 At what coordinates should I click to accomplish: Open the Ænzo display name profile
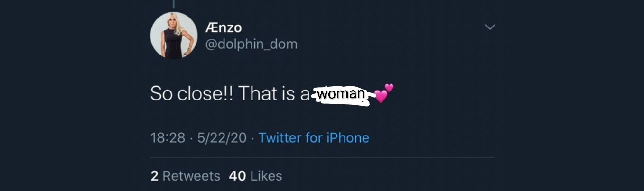[224, 28]
